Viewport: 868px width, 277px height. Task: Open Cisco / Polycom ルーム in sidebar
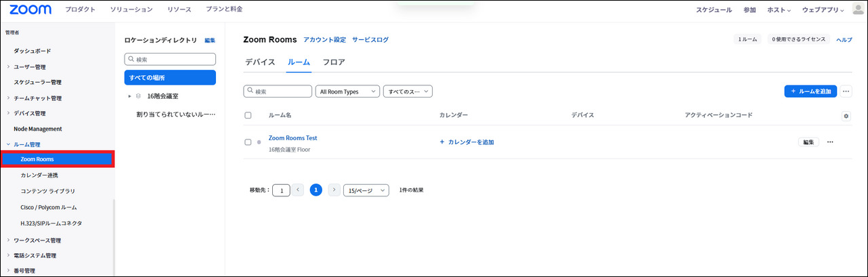coord(49,207)
